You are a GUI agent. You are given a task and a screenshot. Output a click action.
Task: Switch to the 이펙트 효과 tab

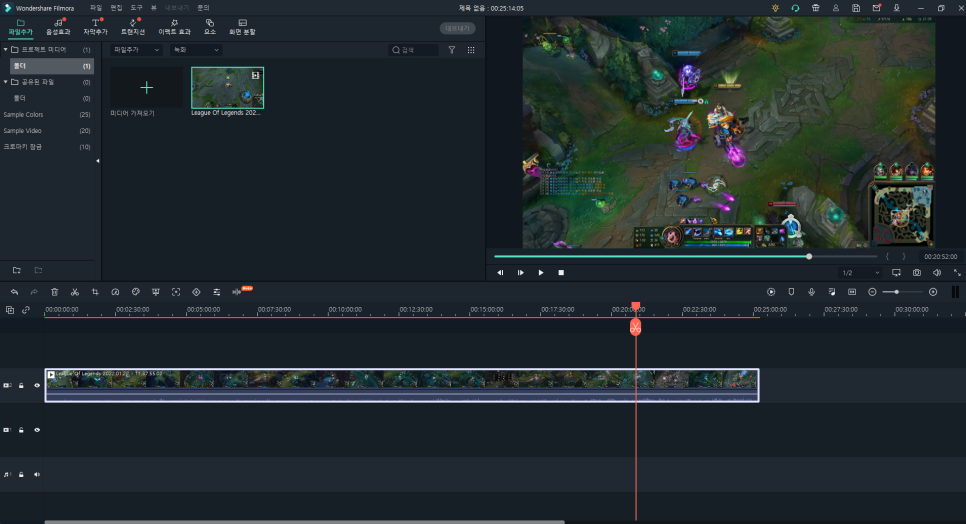pos(174,27)
